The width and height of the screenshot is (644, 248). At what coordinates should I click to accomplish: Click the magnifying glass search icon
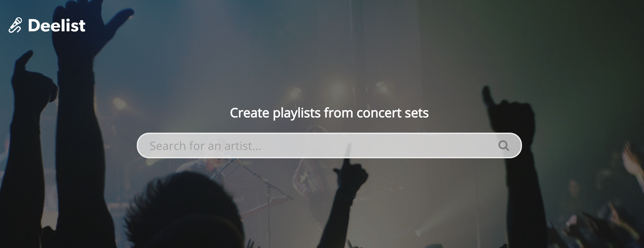pyautogui.click(x=503, y=146)
